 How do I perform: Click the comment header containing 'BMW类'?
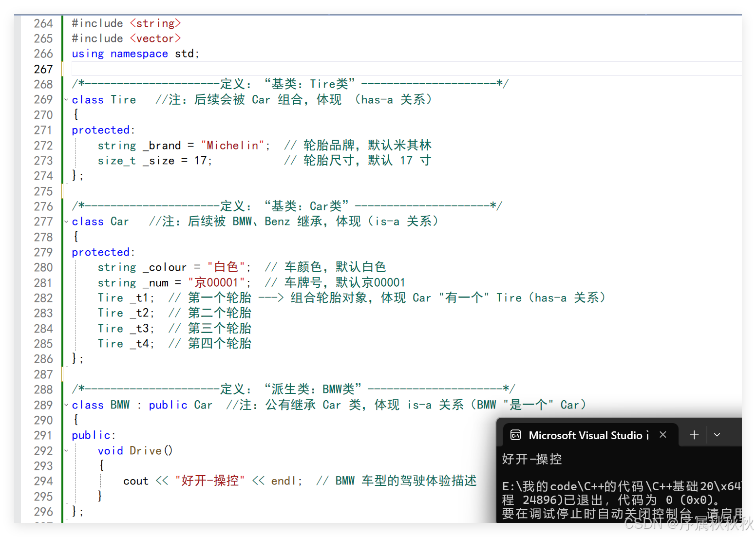pos(293,389)
